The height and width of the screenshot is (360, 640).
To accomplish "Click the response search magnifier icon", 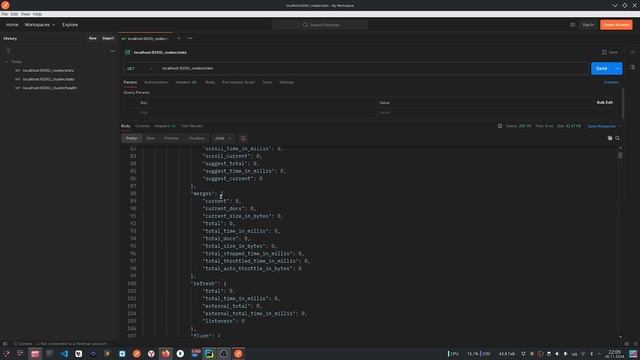I will [x=617, y=138].
